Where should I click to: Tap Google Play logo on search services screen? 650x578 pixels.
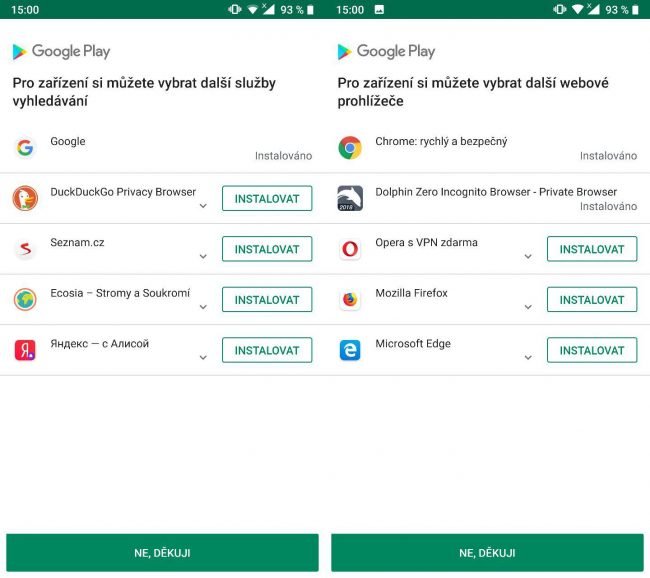coord(61,51)
